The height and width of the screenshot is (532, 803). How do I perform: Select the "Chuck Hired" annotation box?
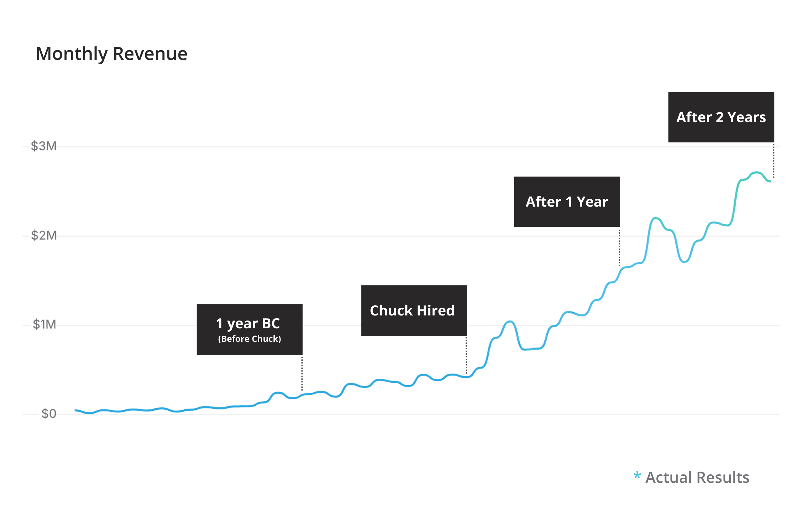click(x=414, y=311)
